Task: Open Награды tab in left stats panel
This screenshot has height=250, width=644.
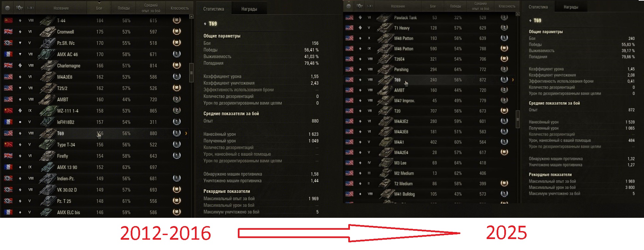Action: (x=249, y=9)
